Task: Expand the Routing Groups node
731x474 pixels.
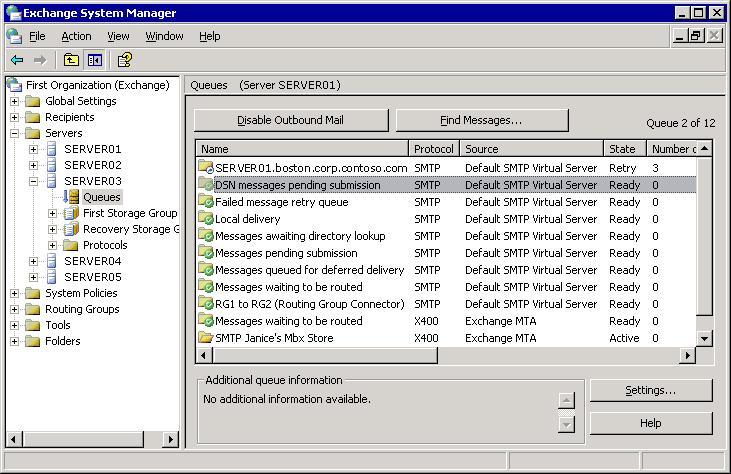Action: pos(14,309)
